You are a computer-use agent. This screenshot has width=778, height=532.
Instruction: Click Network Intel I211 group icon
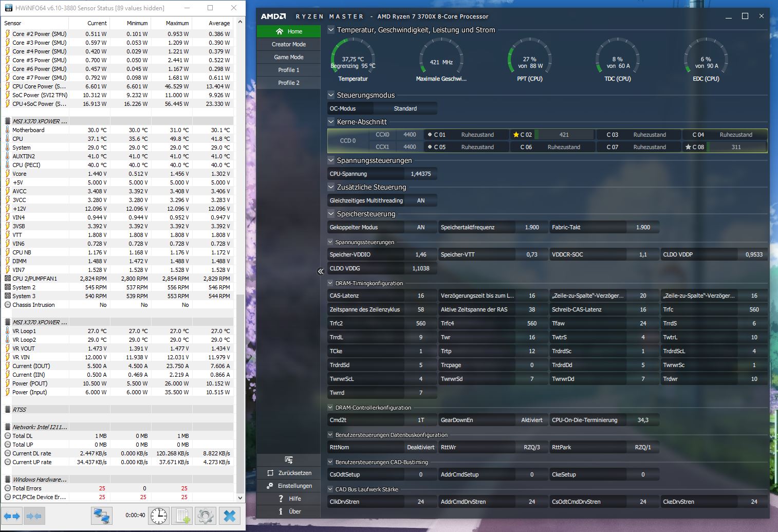8,427
